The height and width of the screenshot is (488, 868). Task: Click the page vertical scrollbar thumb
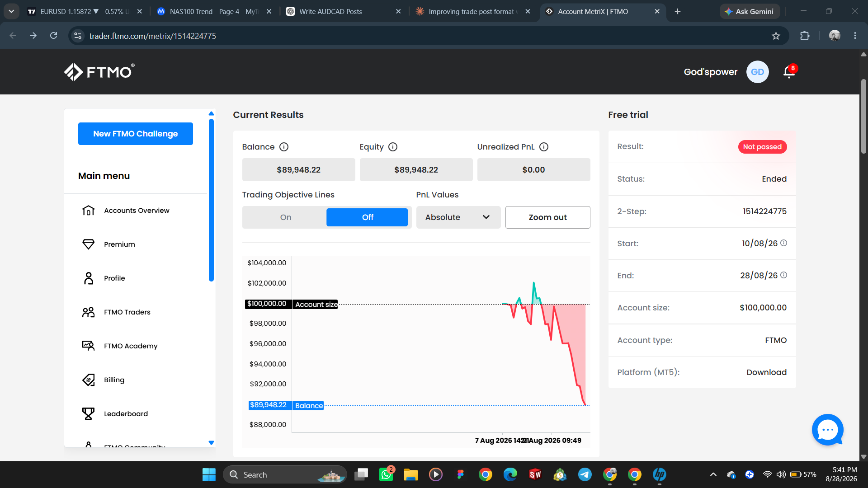pyautogui.click(x=863, y=116)
